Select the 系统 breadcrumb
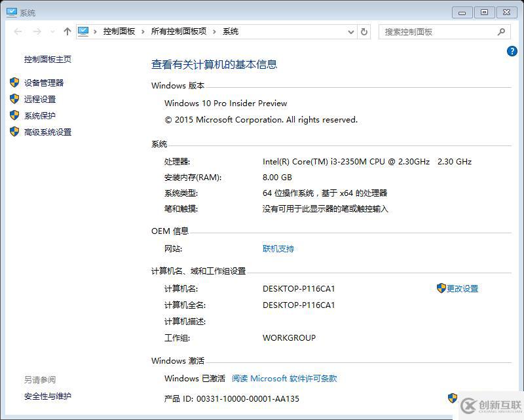 [231, 31]
